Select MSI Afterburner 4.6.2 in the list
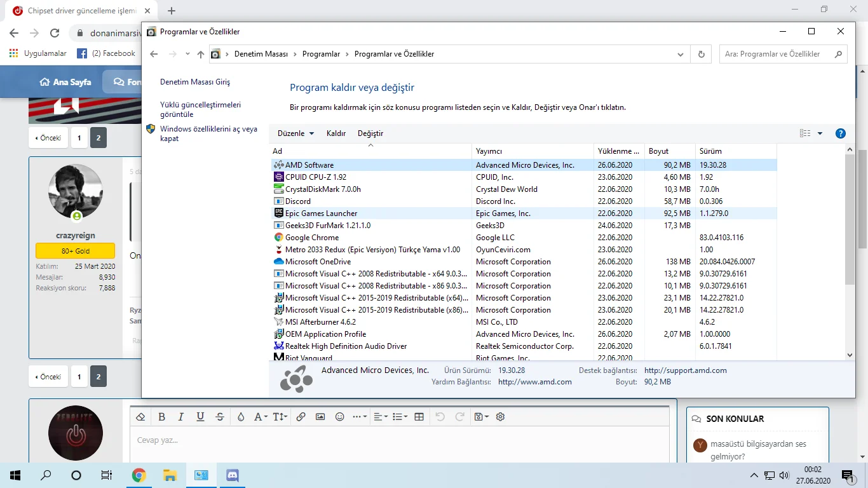The image size is (868, 488). (320, 322)
